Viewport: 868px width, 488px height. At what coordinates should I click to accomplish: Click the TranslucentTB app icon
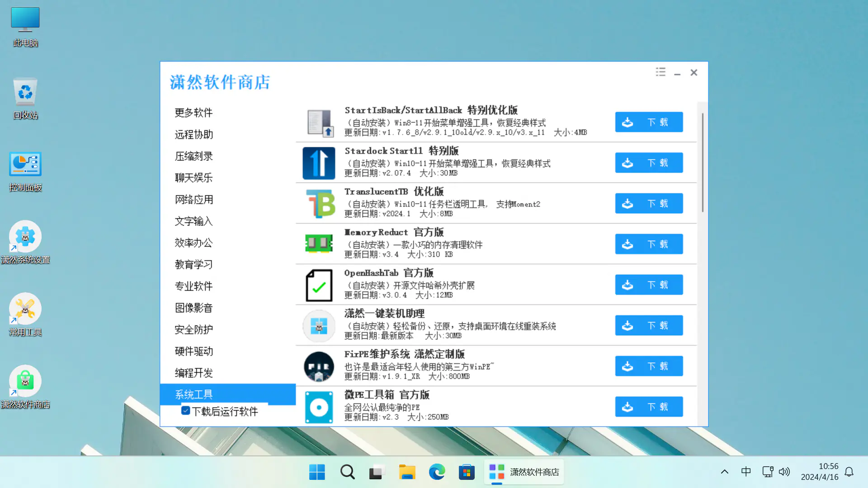319,204
